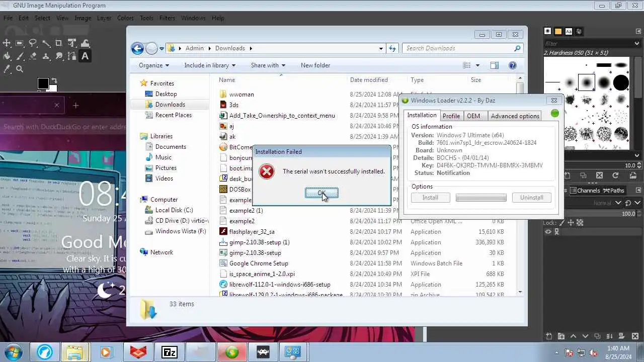The height and width of the screenshot is (362, 644).
Task: Toggle layer visibility eye icon
Action: 548,232
